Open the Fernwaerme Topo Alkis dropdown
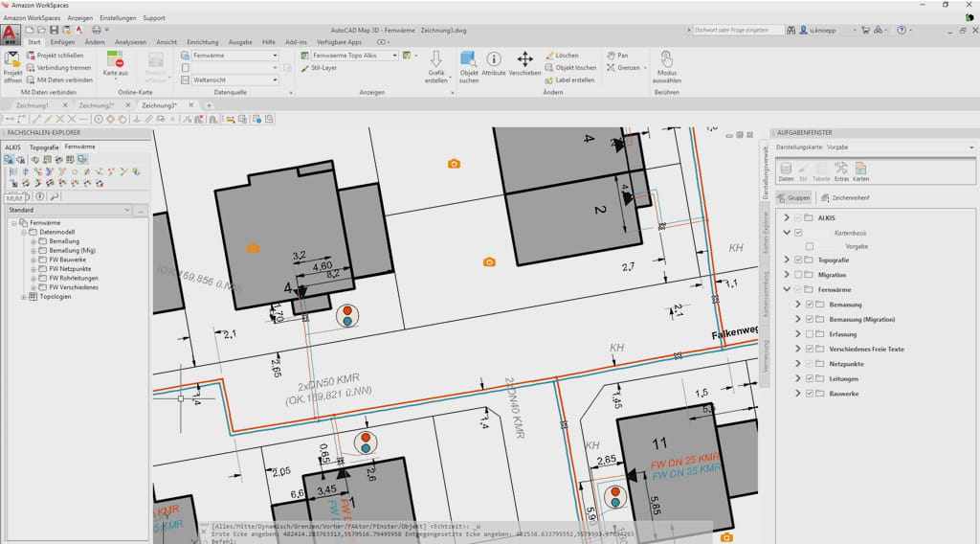This screenshot has width=980, height=544. click(x=394, y=56)
